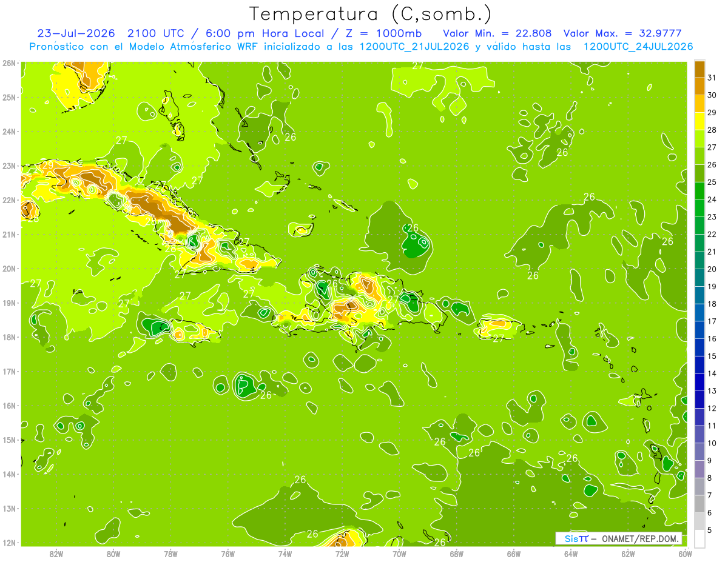The image size is (728, 562).
Task: Click the '64W' longitude axis label
Action: [x=571, y=554]
